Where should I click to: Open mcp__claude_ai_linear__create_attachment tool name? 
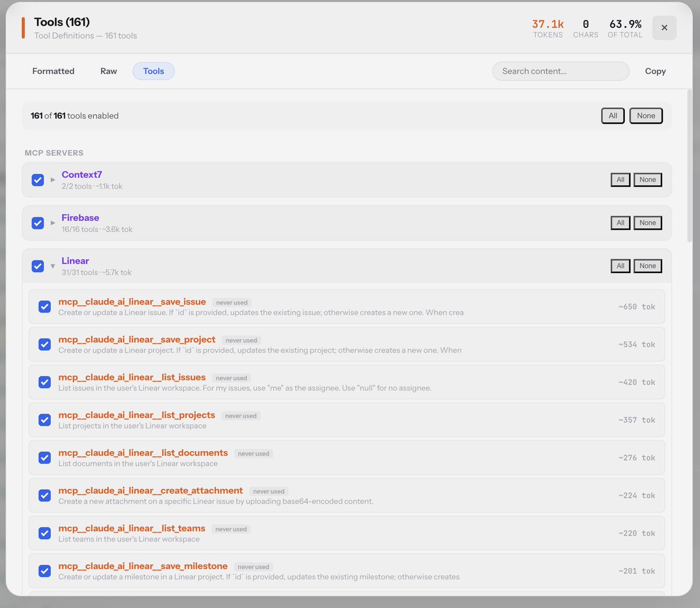tap(150, 490)
